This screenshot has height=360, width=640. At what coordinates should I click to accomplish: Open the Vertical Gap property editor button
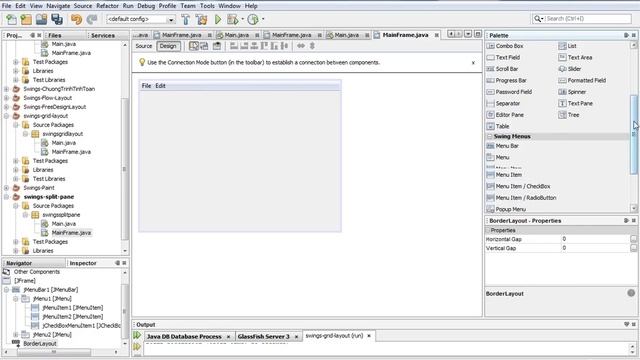tap(633, 248)
